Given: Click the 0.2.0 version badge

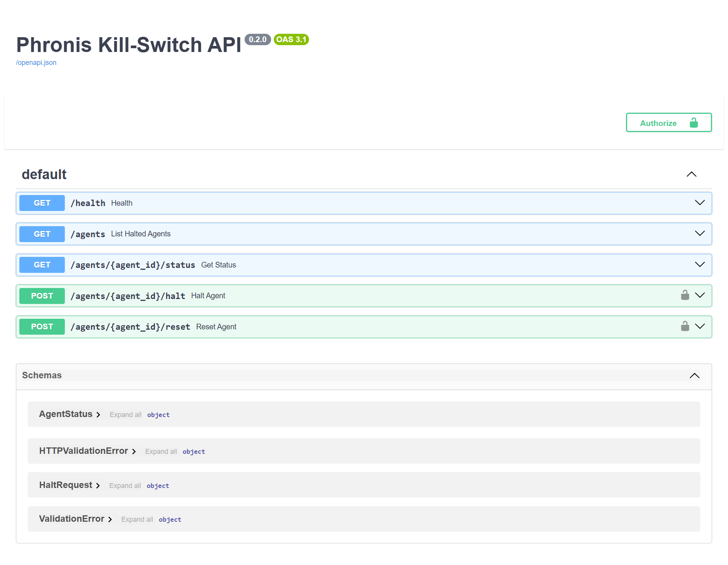Looking at the screenshot, I should [x=258, y=39].
